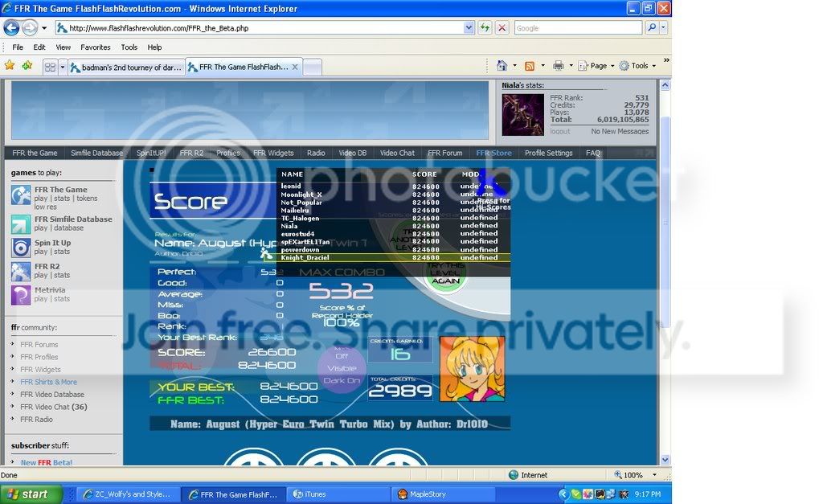Click the Try This Level Again button
This screenshot has width=823, height=504.
click(446, 273)
